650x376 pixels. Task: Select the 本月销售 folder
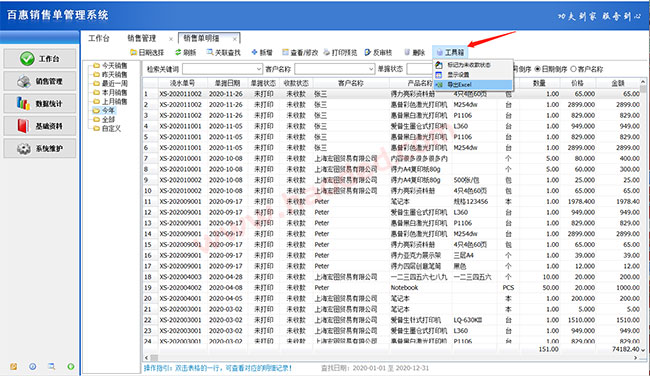(x=110, y=92)
